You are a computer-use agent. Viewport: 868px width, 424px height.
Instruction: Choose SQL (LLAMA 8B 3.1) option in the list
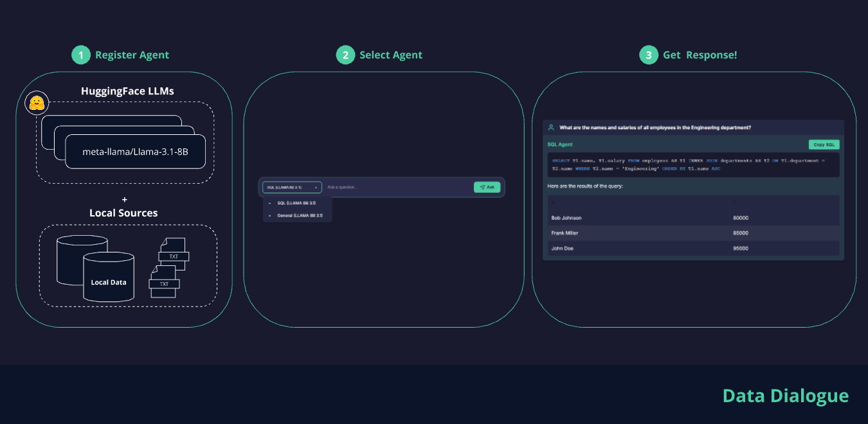tap(298, 203)
